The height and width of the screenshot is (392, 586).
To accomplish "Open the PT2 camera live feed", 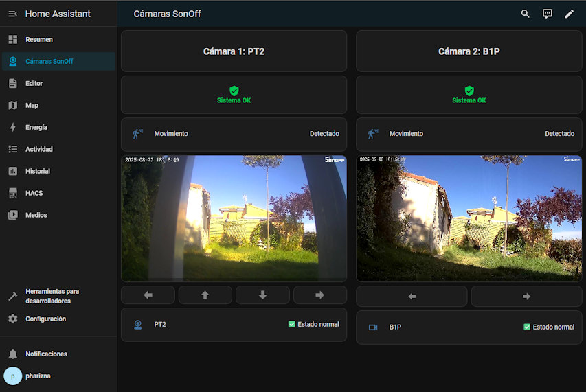I will (x=234, y=218).
